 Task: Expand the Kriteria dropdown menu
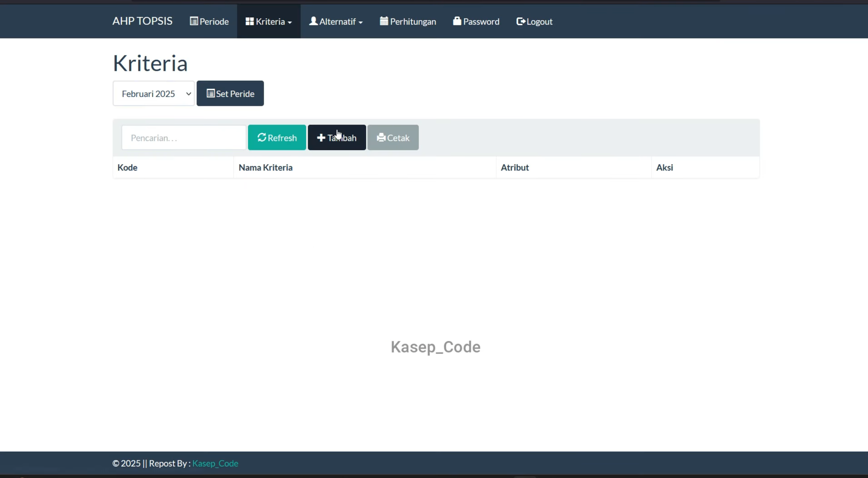tap(269, 21)
